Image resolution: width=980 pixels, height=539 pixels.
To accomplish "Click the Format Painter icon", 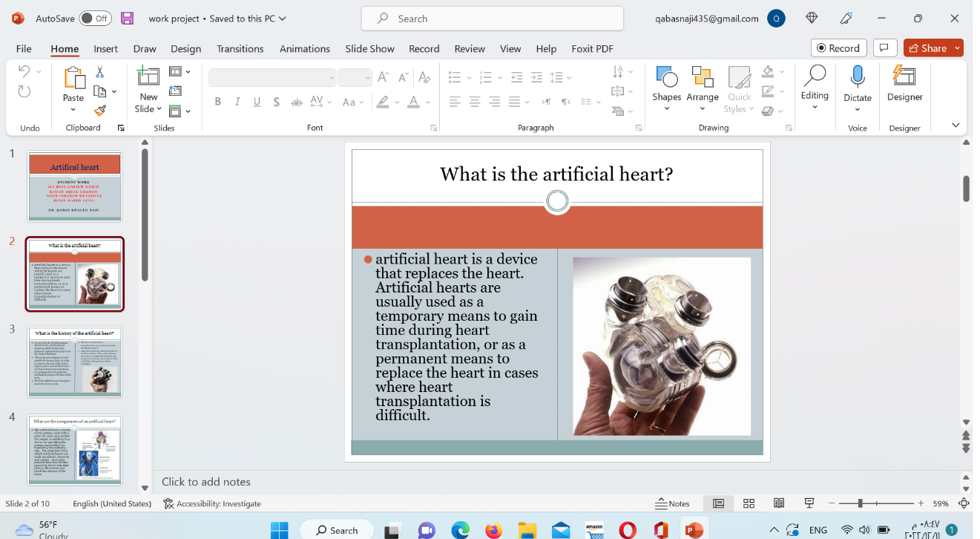I will coord(99,111).
